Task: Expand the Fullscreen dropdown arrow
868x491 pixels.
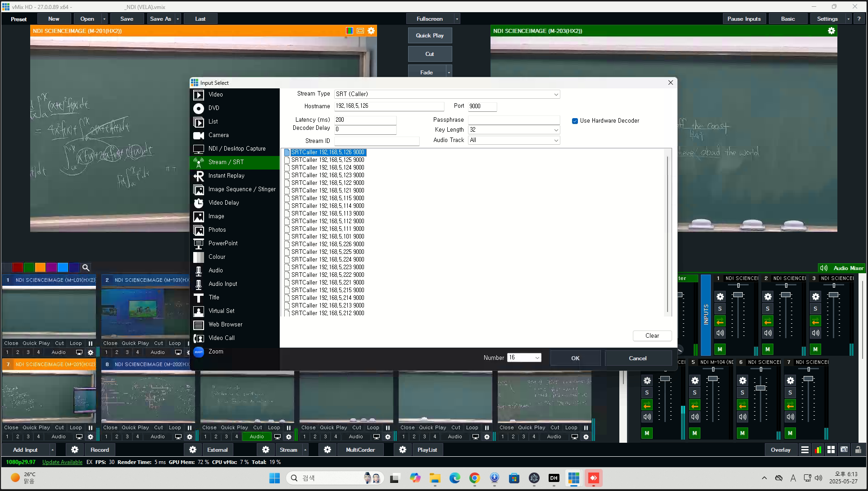Action: [457, 19]
